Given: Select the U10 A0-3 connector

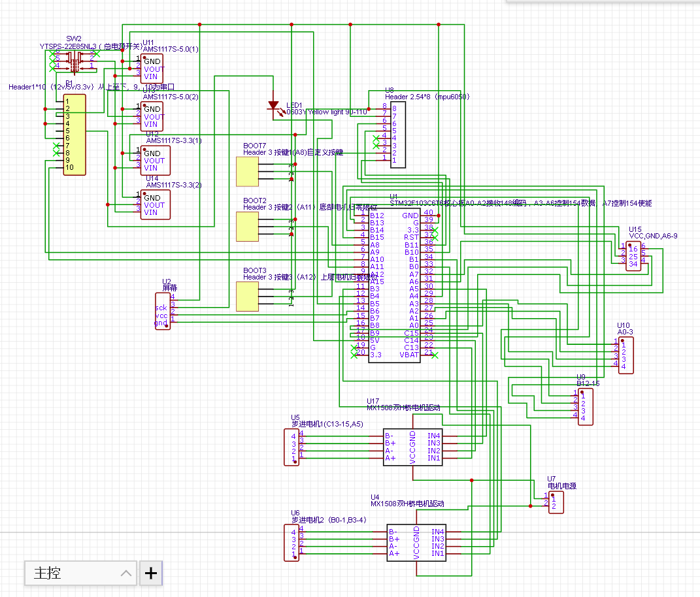Looking at the screenshot, I should click(x=626, y=355).
